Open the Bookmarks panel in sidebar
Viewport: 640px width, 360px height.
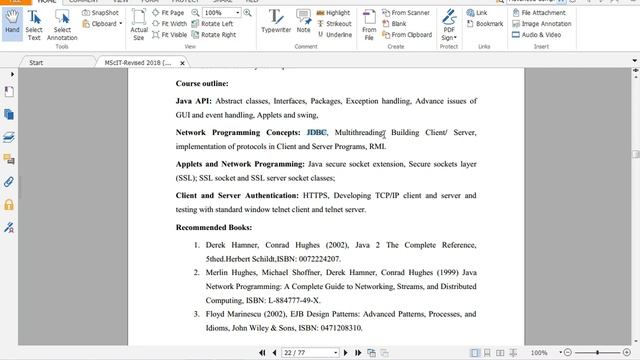coord(9,92)
